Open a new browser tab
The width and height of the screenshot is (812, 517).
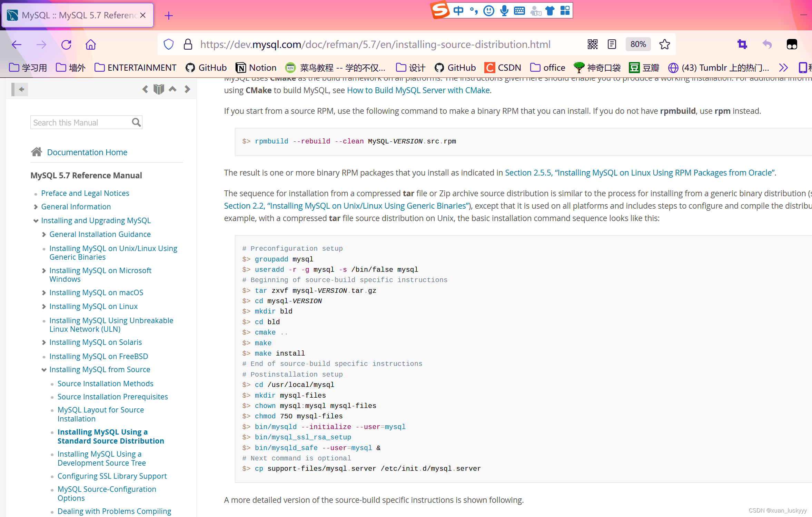tap(169, 16)
